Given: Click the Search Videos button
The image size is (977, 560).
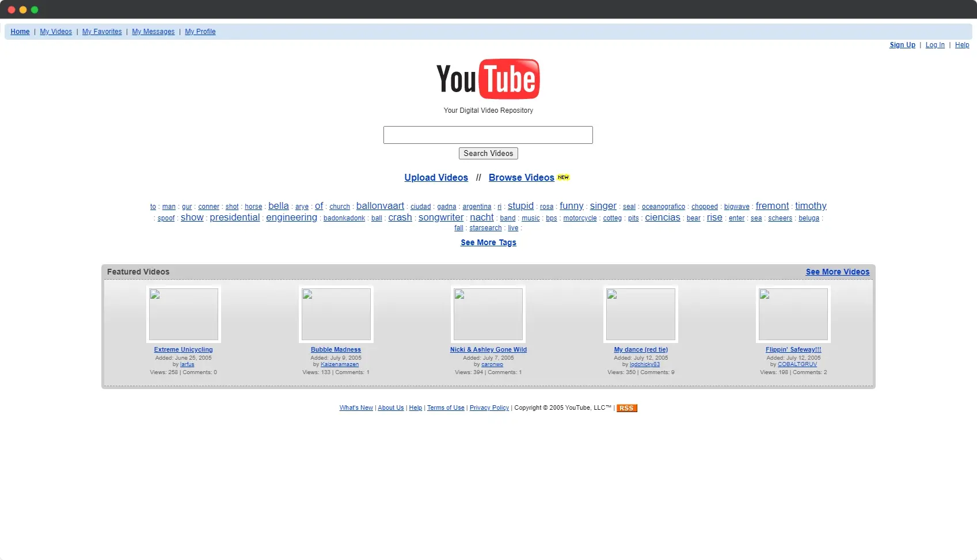Looking at the screenshot, I should coord(488,153).
